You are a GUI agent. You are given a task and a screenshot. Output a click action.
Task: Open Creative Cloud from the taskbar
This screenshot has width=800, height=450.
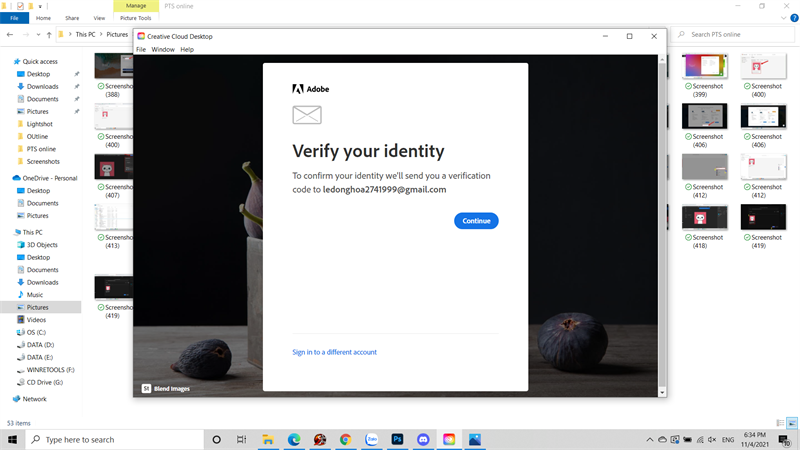[449, 439]
